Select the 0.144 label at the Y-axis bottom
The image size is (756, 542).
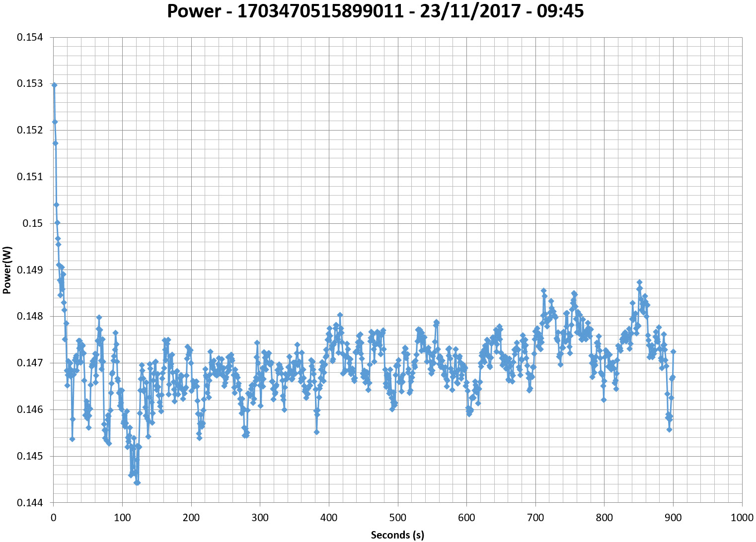click(30, 503)
